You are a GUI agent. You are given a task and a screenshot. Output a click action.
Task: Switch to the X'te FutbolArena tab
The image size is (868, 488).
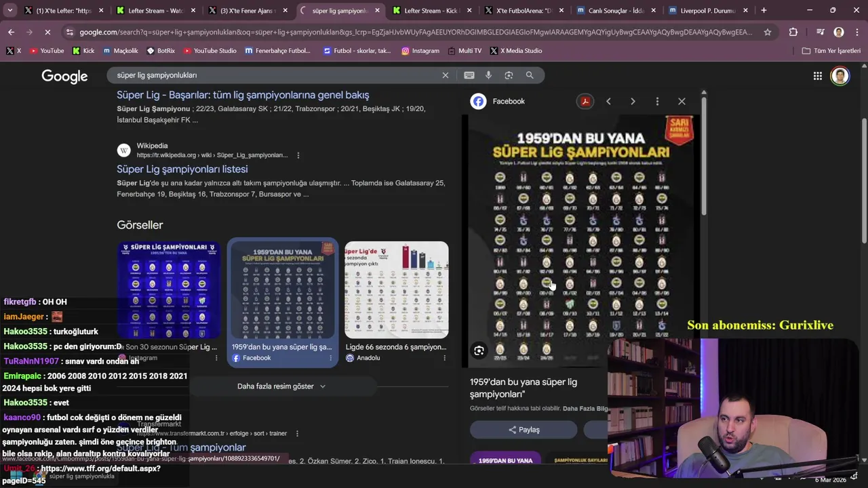[x=525, y=10]
